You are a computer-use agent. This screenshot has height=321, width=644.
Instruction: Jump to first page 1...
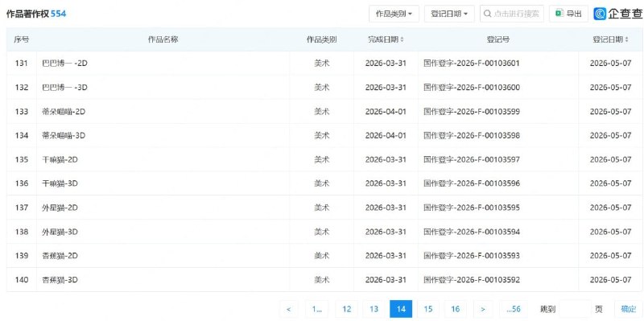[x=316, y=309]
